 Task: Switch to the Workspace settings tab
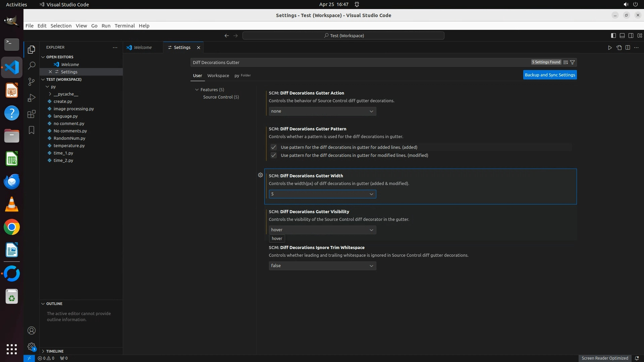(218, 75)
